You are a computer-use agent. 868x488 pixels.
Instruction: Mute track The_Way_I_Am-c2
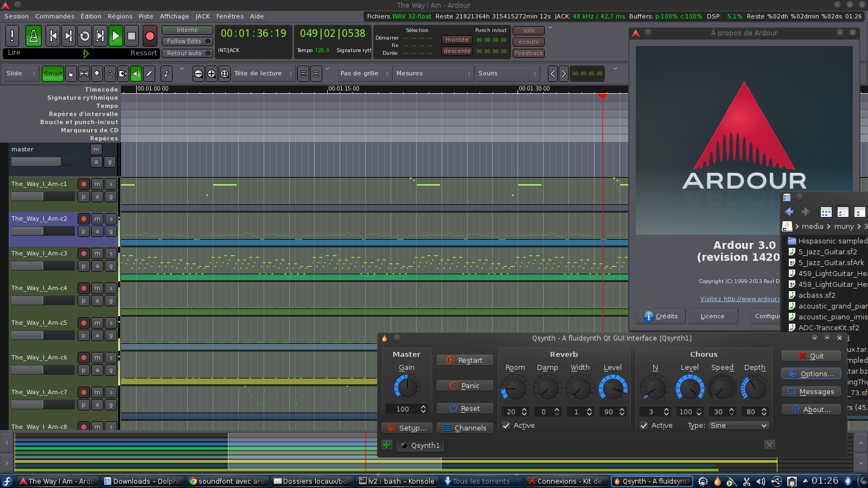pyautogui.click(x=97, y=219)
